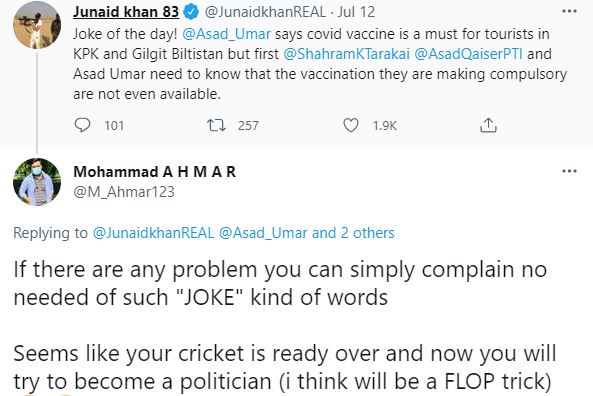View the 257 retweets count
593x396 pixels.
pos(248,125)
